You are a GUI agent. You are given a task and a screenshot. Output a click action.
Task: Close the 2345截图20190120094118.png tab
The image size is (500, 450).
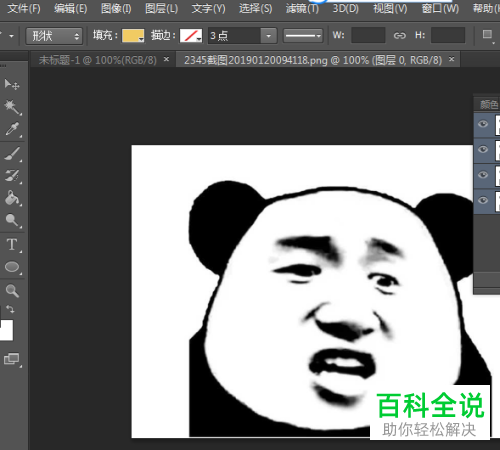451,59
